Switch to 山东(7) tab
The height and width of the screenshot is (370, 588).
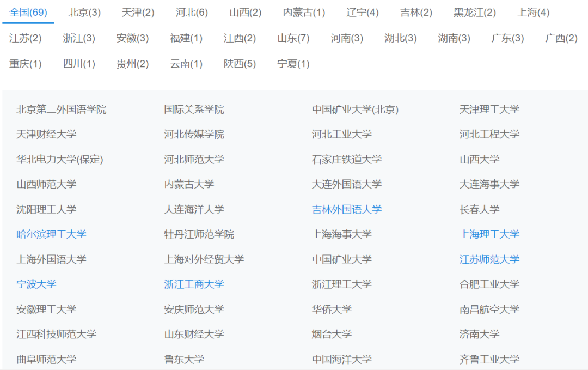pos(293,38)
